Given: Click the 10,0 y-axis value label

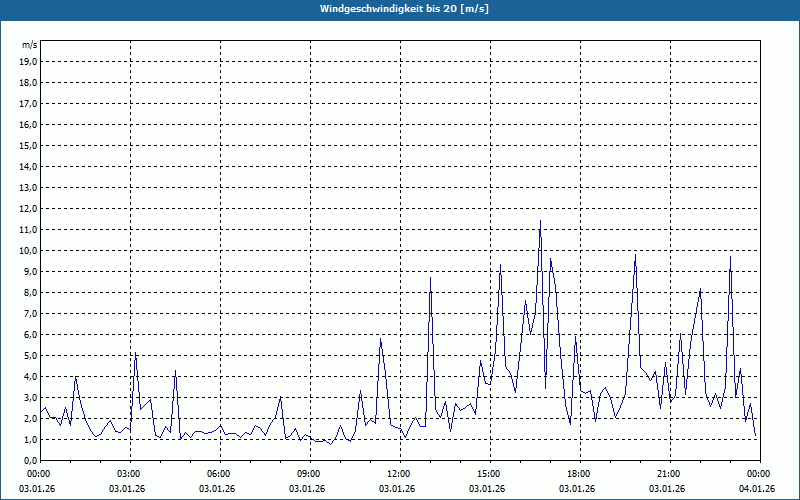Looking at the screenshot, I should [28, 251].
